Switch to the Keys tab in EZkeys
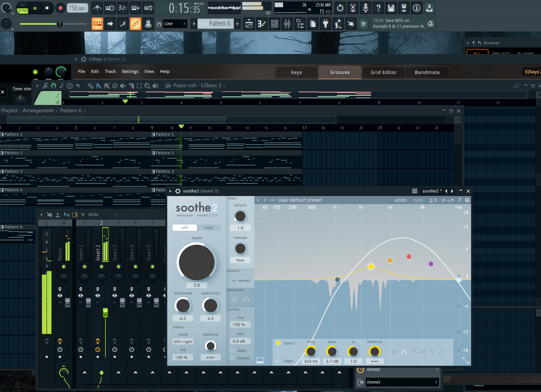Screen dimensions: 541x392 (296, 72)
